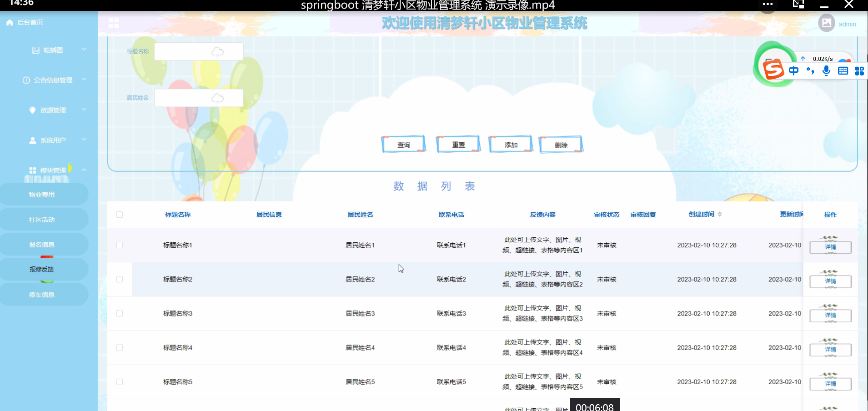Screen dimensions: 868x411
Task: Click the 数据列表 section heading
Action: click(x=434, y=186)
